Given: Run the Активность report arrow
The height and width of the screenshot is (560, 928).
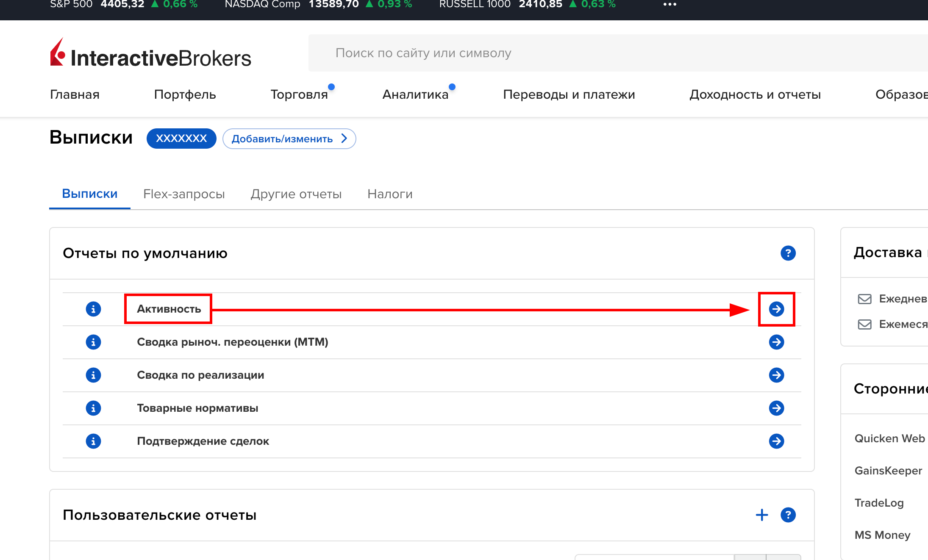Looking at the screenshot, I should [x=776, y=309].
